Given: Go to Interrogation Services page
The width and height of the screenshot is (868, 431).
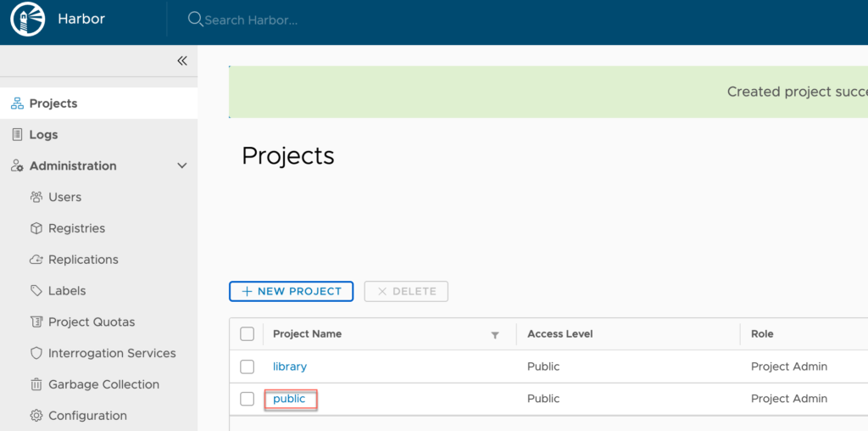Looking at the screenshot, I should point(112,354).
